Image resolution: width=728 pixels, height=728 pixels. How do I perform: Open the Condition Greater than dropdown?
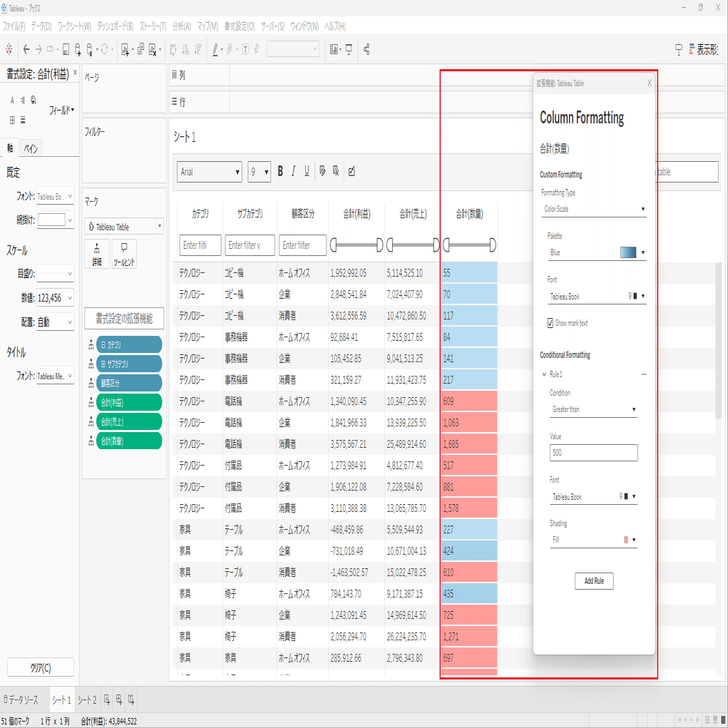point(594,409)
